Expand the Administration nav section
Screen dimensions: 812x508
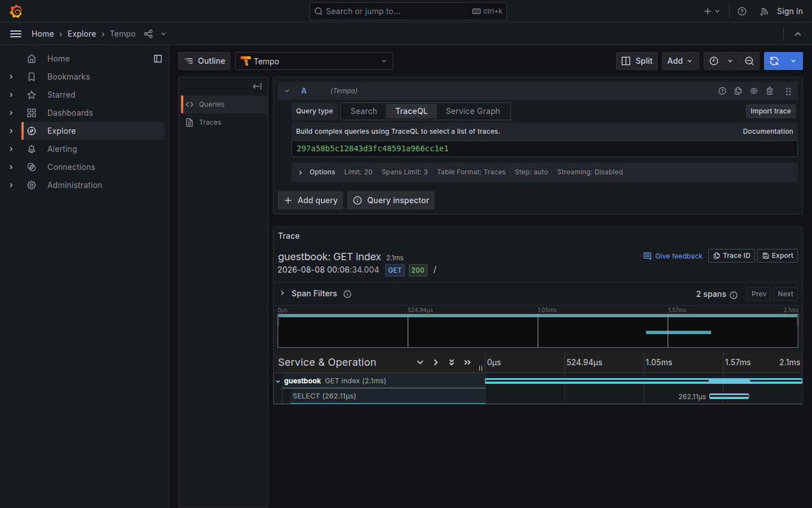(11, 185)
